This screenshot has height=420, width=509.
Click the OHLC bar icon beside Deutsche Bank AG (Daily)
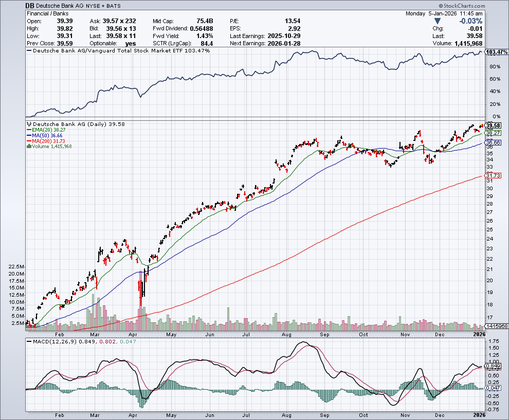pyautogui.click(x=29, y=124)
